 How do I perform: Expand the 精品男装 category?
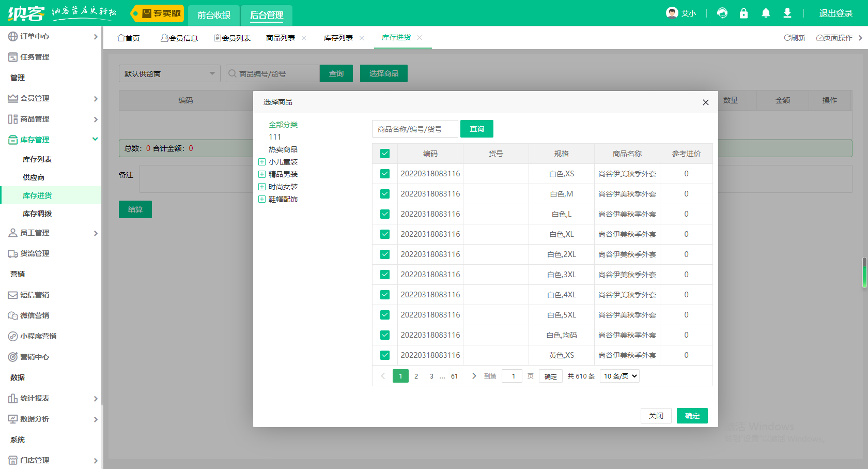coord(262,174)
